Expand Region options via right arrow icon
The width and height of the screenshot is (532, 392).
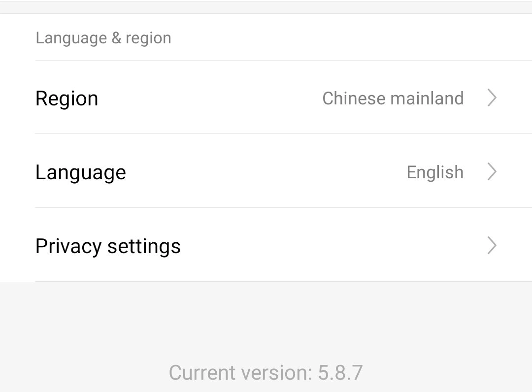[x=492, y=98]
